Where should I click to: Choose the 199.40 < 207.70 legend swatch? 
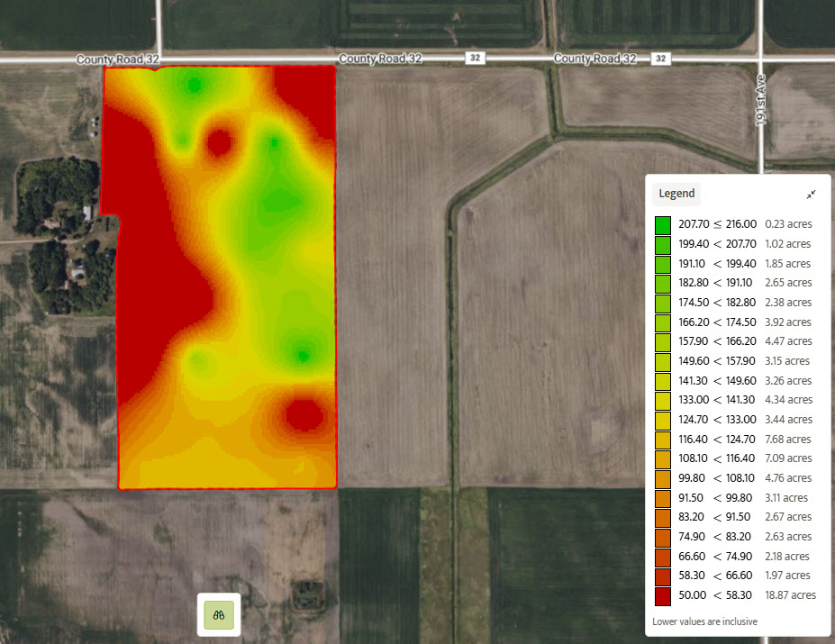(x=663, y=244)
